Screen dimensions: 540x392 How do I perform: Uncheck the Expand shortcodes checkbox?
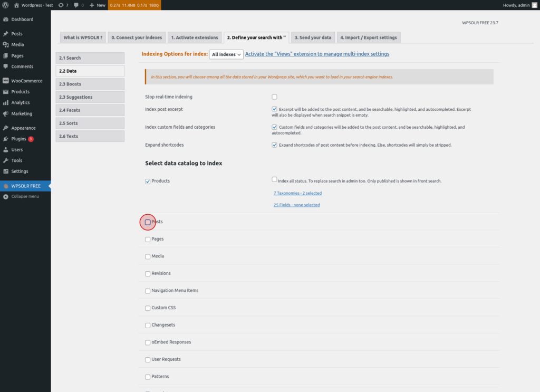point(274,145)
